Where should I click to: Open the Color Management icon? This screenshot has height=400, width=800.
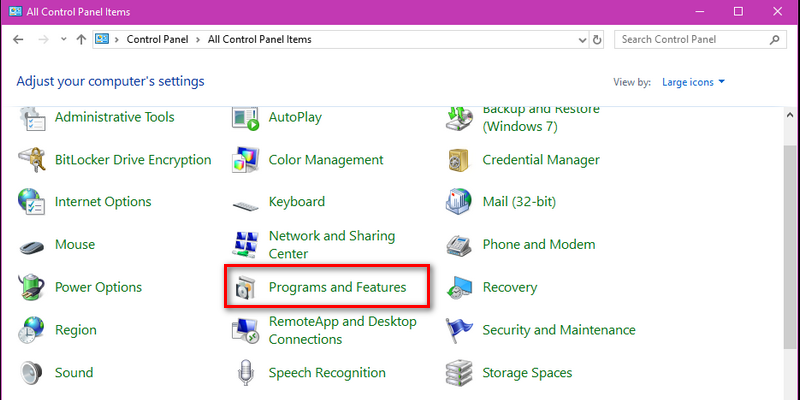click(246, 160)
